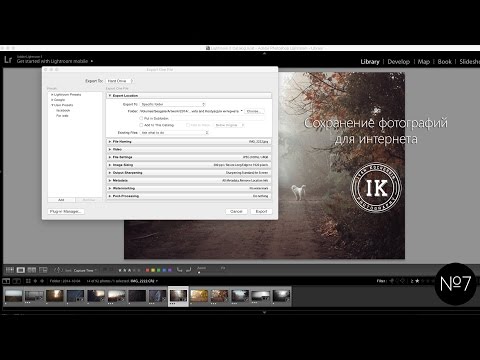Screen dimensions: 480x360
Task: Open Below Original stack position dropdown
Action: click(x=229, y=125)
